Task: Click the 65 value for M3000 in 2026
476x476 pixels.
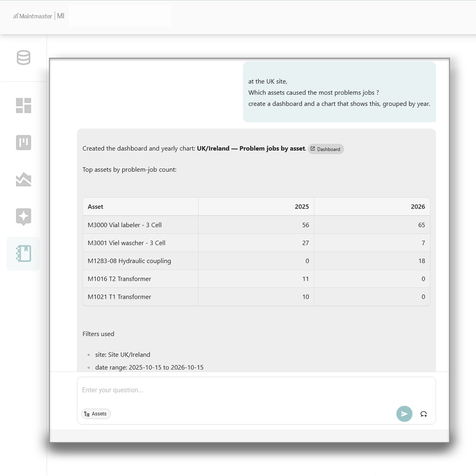Action: pyautogui.click(x=421, y=225)
